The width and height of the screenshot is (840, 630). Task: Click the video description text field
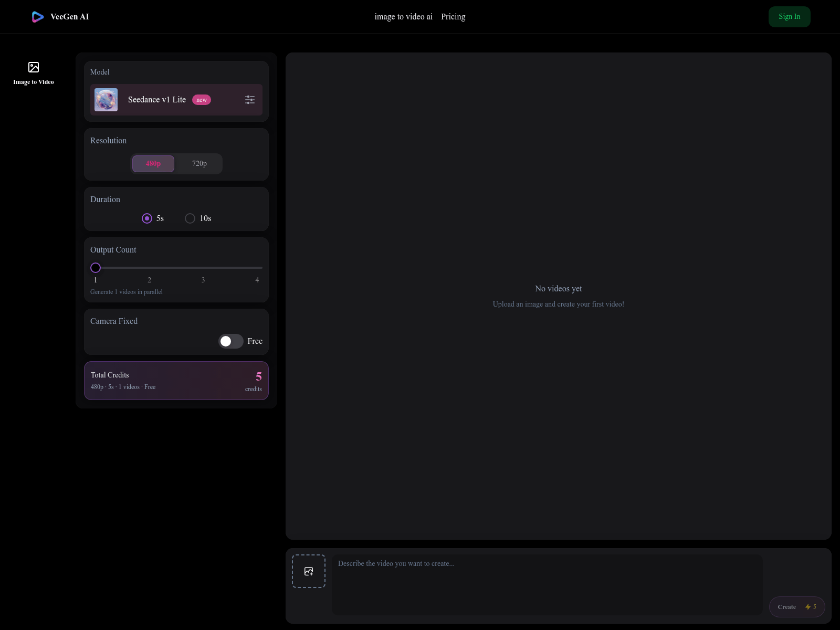(547, 584)
